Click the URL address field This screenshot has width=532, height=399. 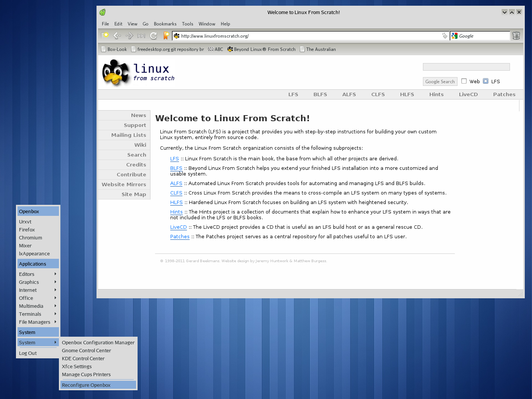pyautogui.click(x=310, y=36)
